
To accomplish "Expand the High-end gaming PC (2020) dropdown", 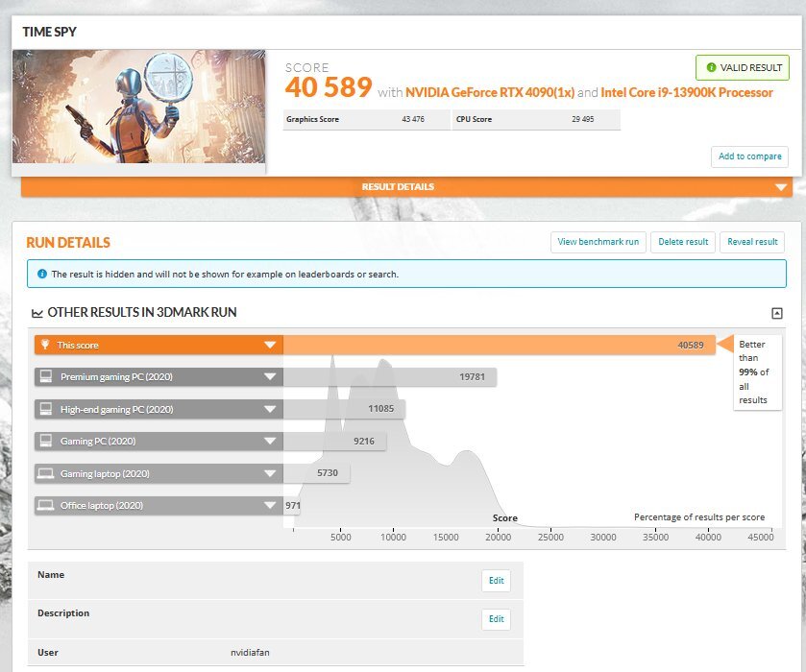I will click(x=270, y=409).
